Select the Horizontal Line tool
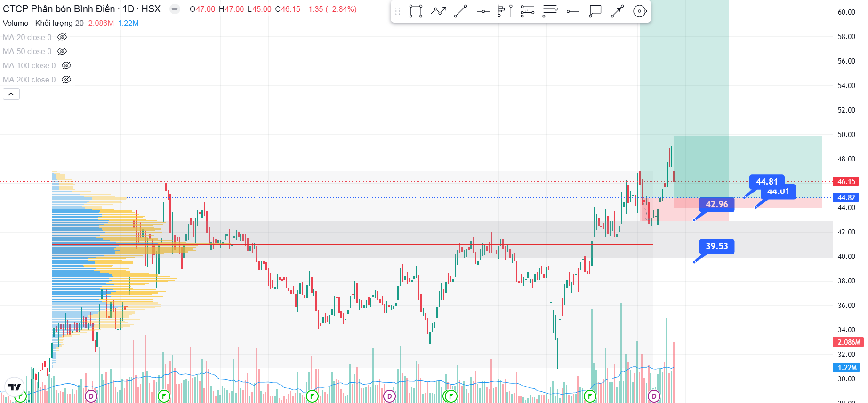868x403 pixels. (483, 11)
